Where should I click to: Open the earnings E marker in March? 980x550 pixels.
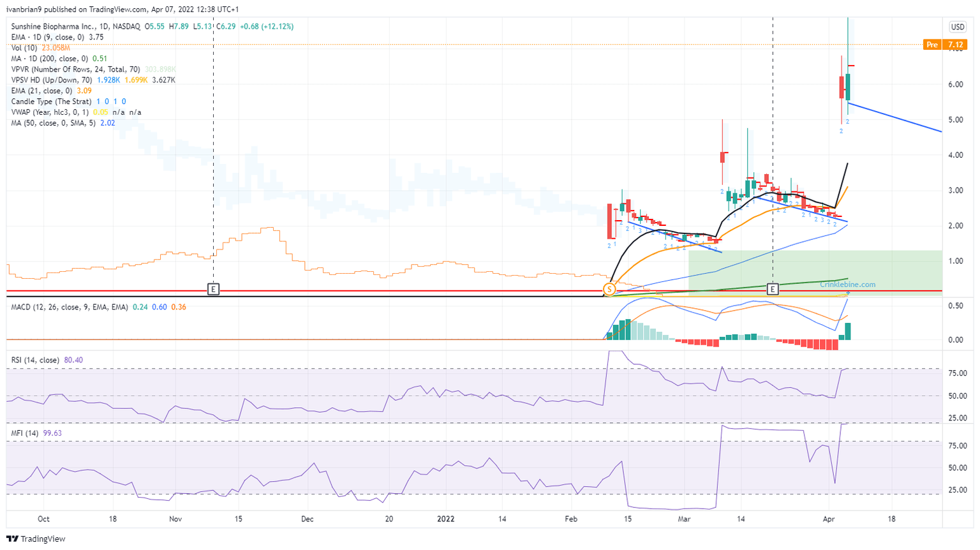pyautogui.click(x=773, y=290)
